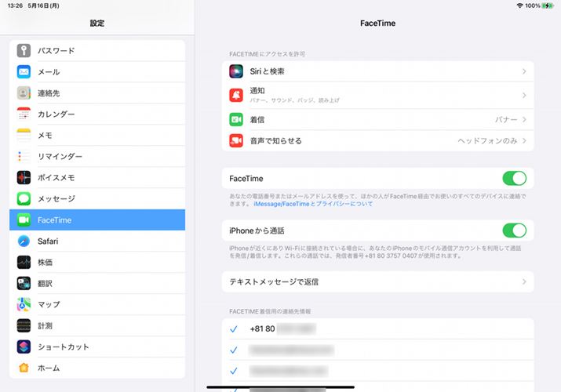Open iMessage/FaceTimeとプライバシーについて link
561x392 pixels.
[x=313, y=204]
